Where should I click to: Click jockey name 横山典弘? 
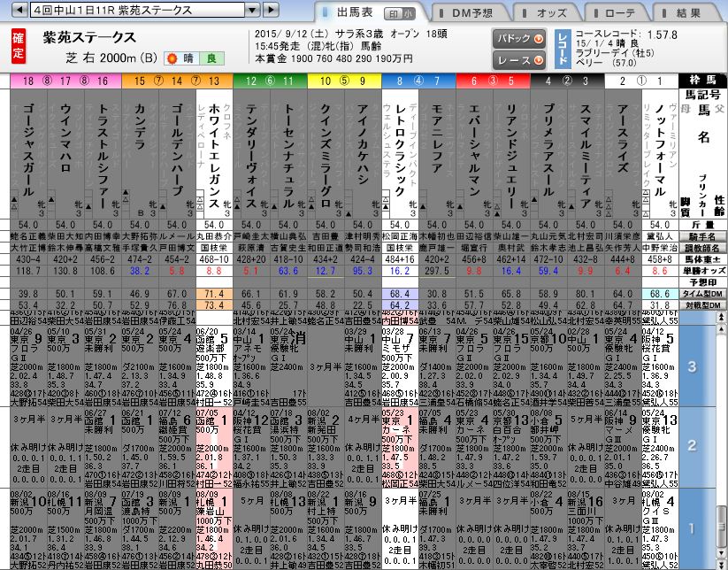tap(288, 237)
